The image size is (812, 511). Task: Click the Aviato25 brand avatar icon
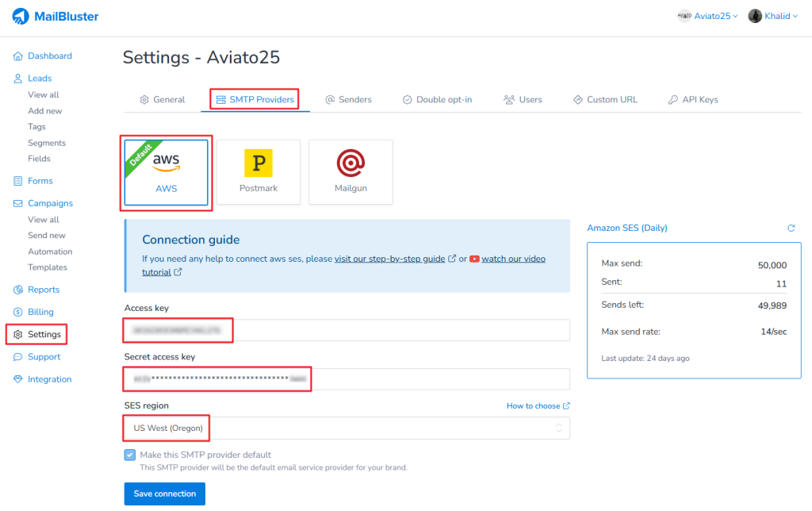click(x=684, y=16)
